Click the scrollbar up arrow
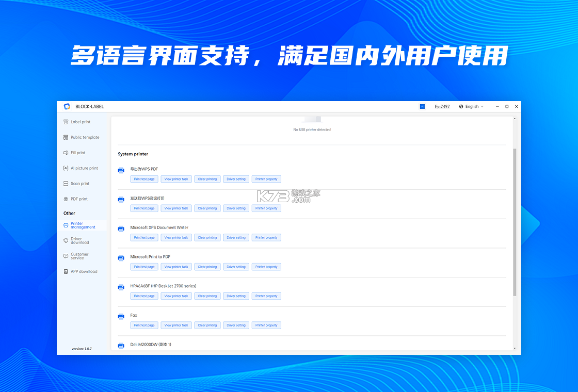Image resolution: width=578 pixels, height=392 pixels. click(515, 119)
